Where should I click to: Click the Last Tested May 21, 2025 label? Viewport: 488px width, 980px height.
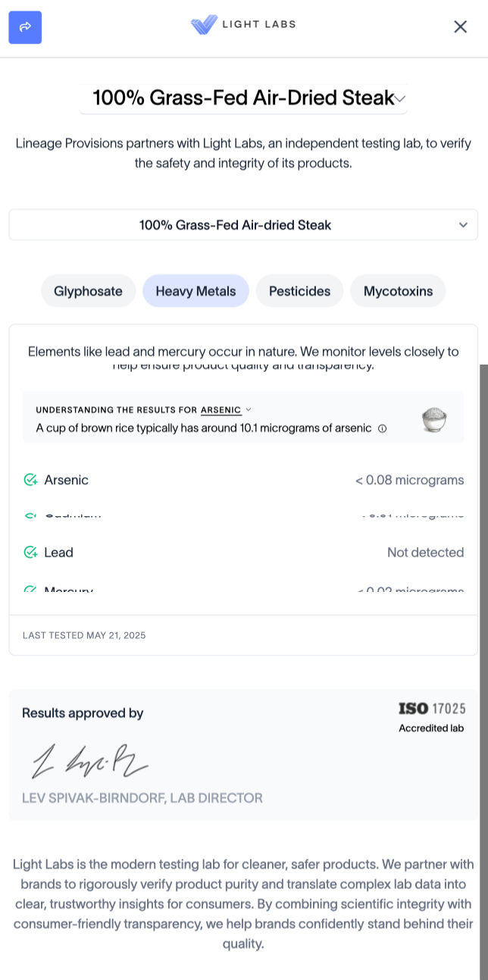coord(84,635)
